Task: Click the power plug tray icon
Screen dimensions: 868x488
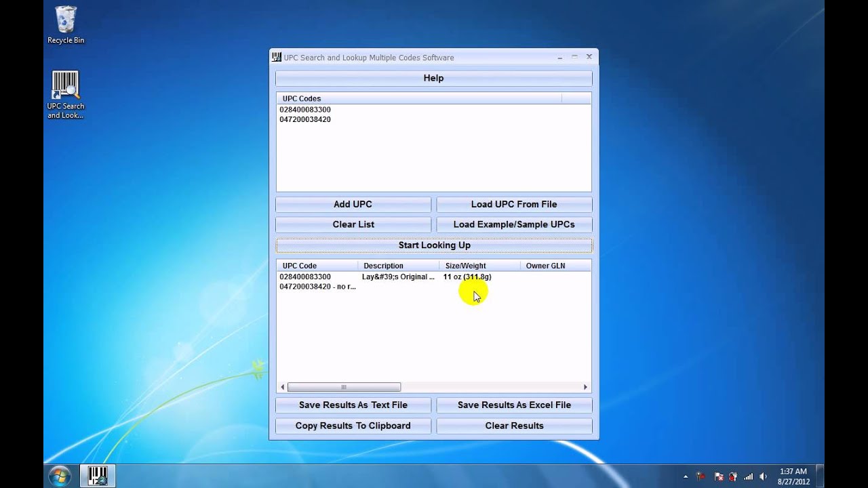Action: (x=733, y=476)
